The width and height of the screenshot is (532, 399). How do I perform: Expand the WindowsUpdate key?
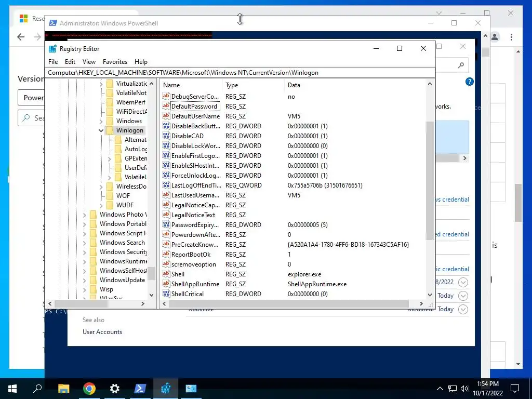pyautogui.click(x=85, y=280)
